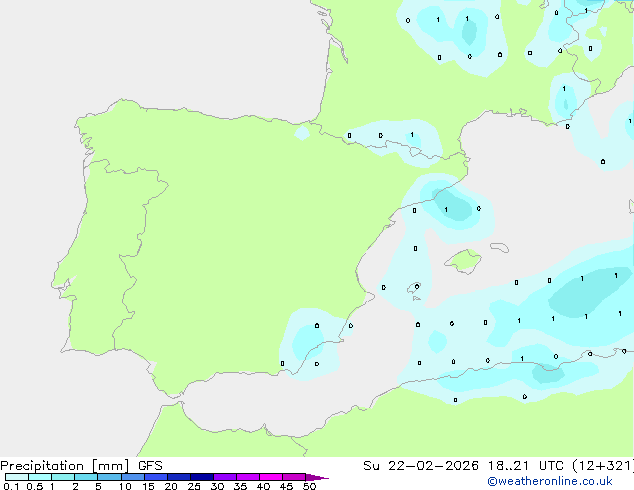Viewport: 634px width, 490px height.
Task: Click the dark blue swatch between 25 and 30
Action: (x=202, y=477)
